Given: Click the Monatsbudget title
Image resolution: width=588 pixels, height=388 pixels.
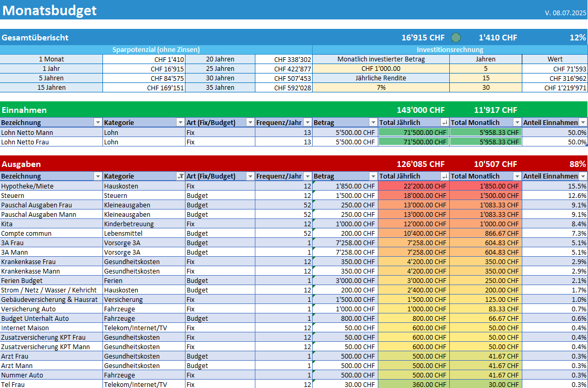Looking at the screenshot, I should [x=49, y=11].
